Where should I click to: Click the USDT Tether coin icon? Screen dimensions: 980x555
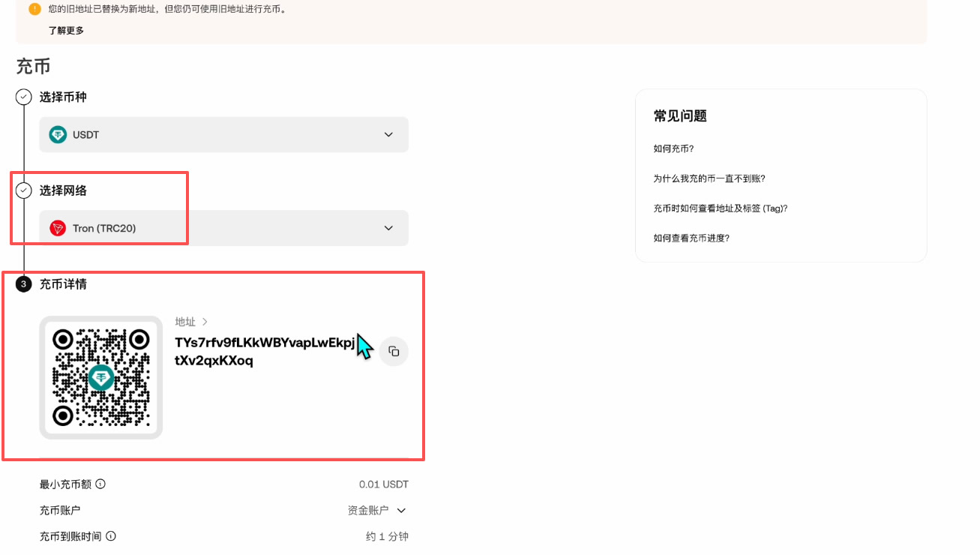58,134
